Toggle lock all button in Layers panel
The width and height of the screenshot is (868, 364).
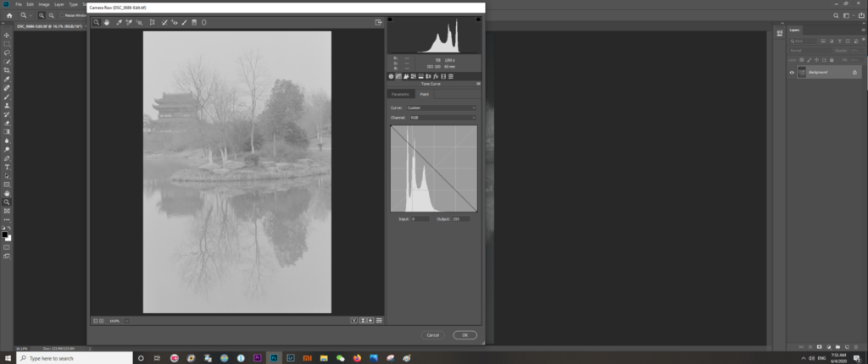point(832,60)
